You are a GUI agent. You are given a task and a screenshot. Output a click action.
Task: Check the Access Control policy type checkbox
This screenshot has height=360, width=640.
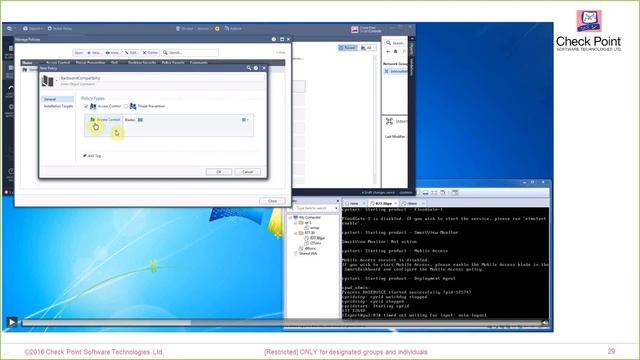[x=86, y=106]
